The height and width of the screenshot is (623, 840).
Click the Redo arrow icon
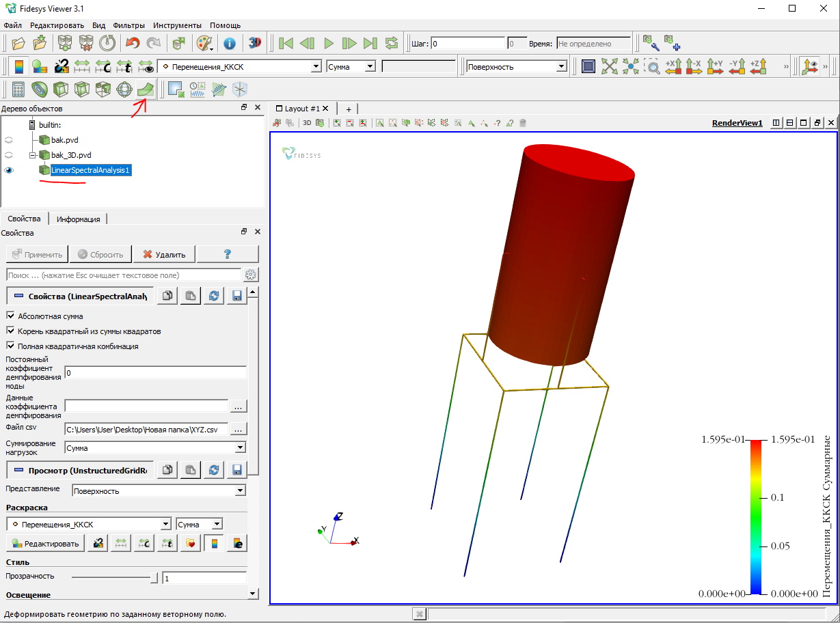[x=153, y=43]
